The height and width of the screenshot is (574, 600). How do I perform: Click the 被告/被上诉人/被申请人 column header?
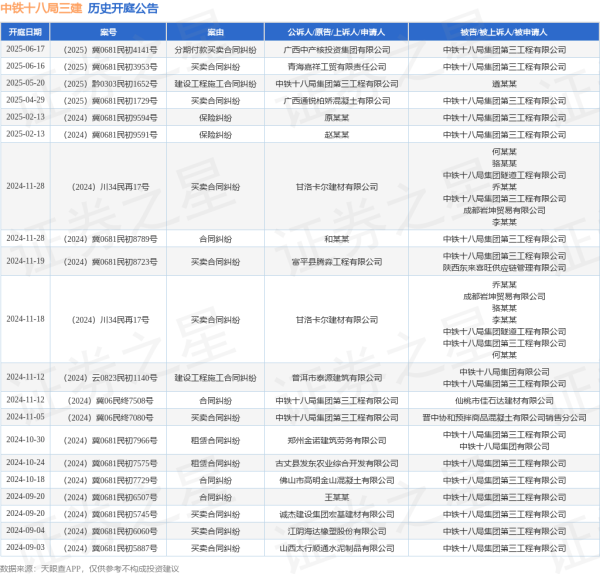(504, 32)
